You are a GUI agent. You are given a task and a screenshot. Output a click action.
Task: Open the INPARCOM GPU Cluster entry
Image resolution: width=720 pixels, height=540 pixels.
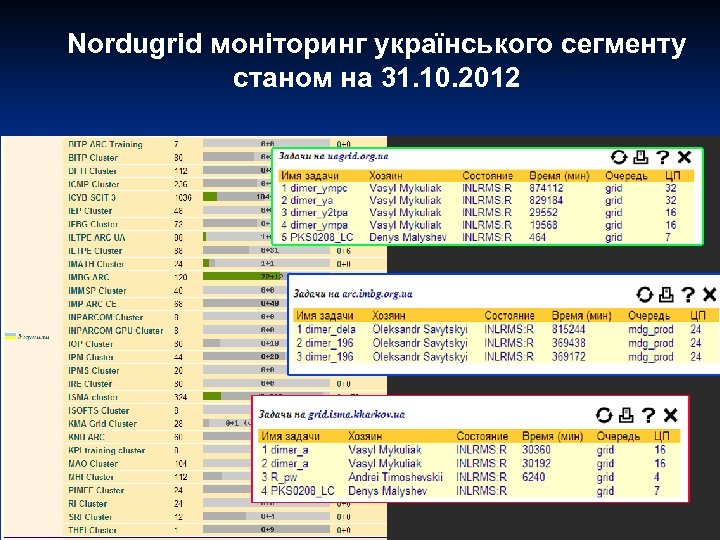[116, 331]
